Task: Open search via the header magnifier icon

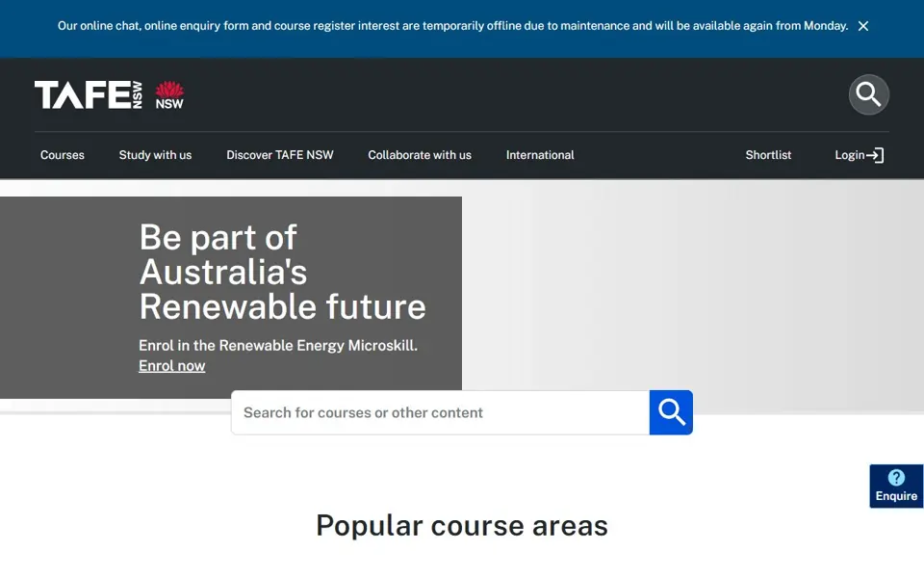Action: tap(868, 94)
